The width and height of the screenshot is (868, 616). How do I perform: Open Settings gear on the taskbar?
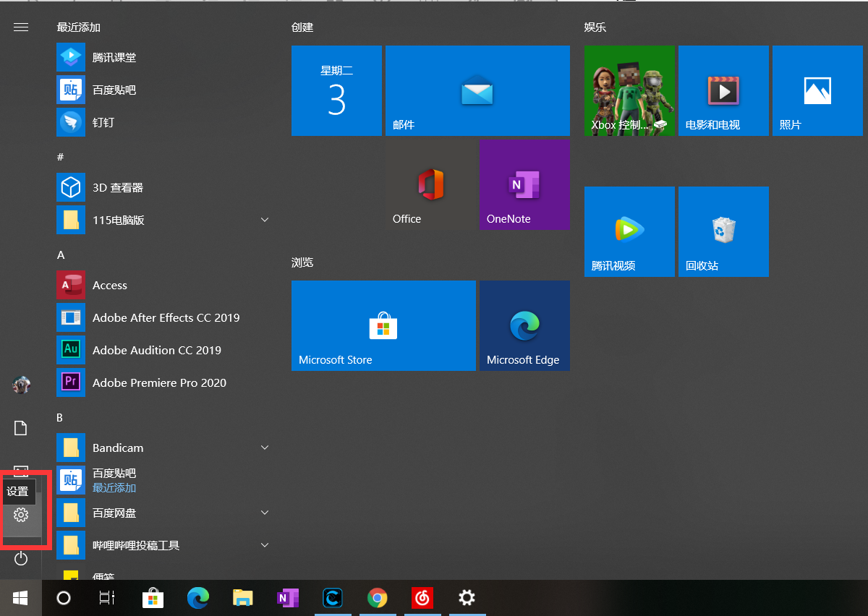(x=467, y=598)
